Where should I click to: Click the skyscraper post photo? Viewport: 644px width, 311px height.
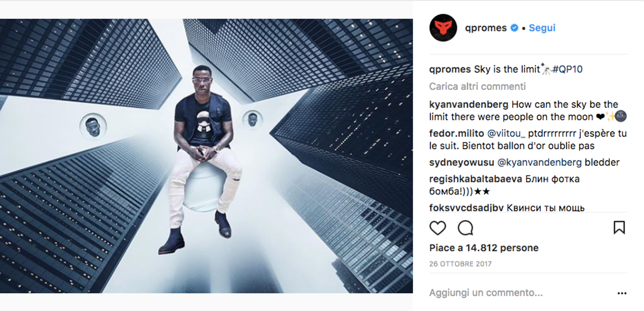click(x=206, y=156)
